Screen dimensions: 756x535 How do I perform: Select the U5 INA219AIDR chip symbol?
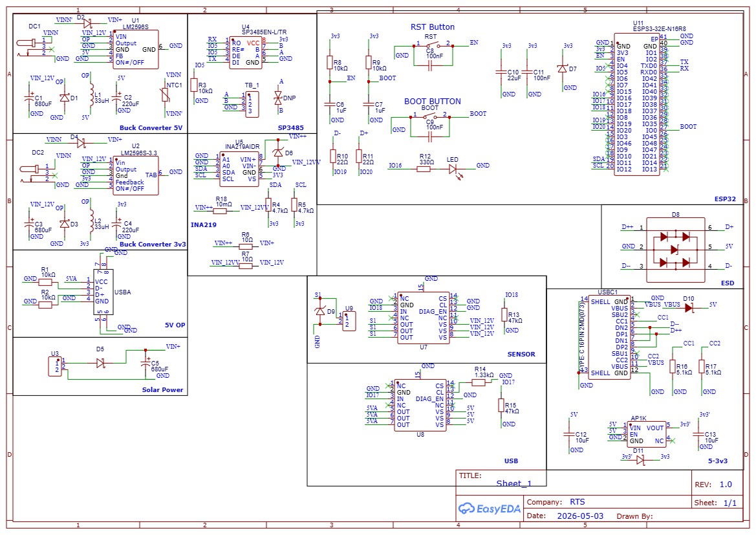(240, 169)
